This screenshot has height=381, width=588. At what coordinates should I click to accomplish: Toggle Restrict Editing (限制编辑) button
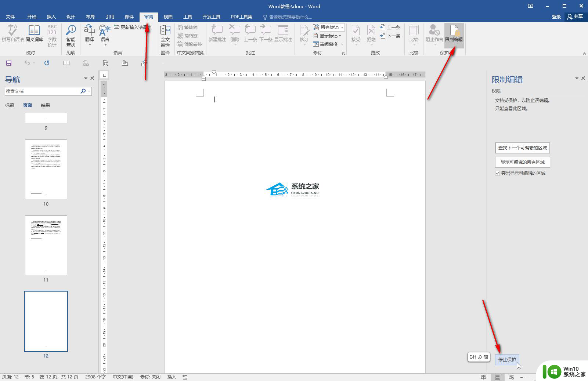[454, 35]
